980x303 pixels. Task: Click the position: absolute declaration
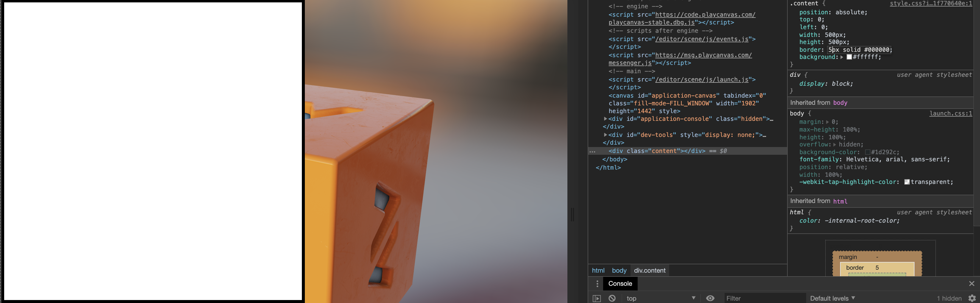[833, 13]
